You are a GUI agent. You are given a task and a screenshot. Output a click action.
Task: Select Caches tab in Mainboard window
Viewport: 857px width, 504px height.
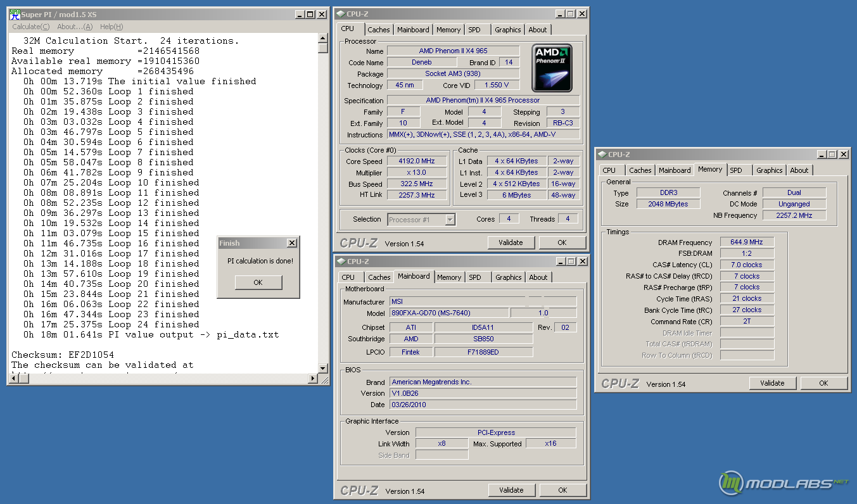(x=379, y=277)
